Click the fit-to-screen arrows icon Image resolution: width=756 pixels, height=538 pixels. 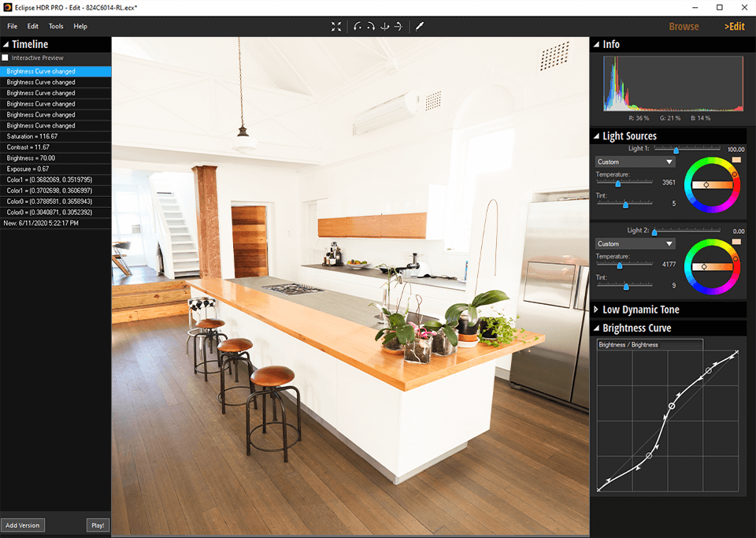point(336,26)
